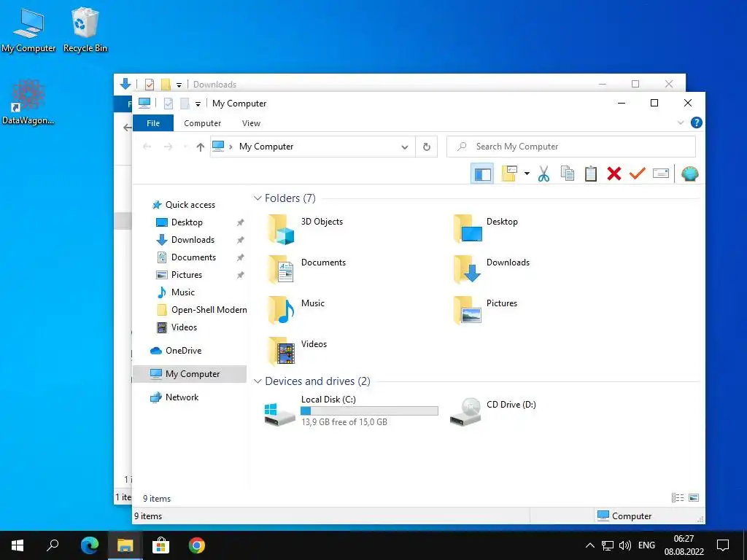Open taskbar search magnifier
This screenshot has width=747, height=560.
pos(53,545)
